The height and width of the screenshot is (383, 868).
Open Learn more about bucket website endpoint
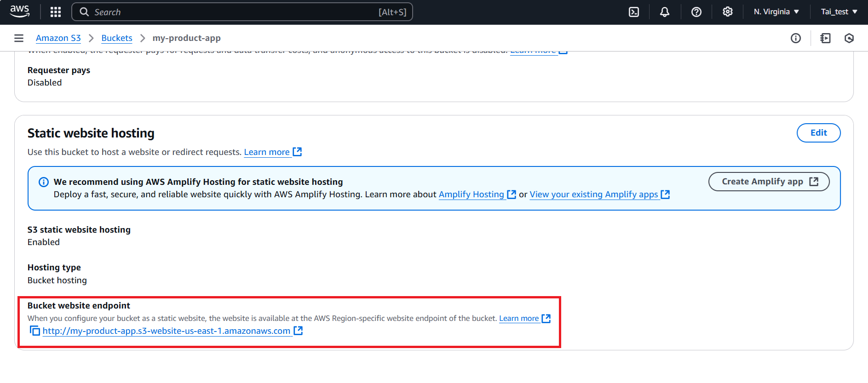click(524, 318)
